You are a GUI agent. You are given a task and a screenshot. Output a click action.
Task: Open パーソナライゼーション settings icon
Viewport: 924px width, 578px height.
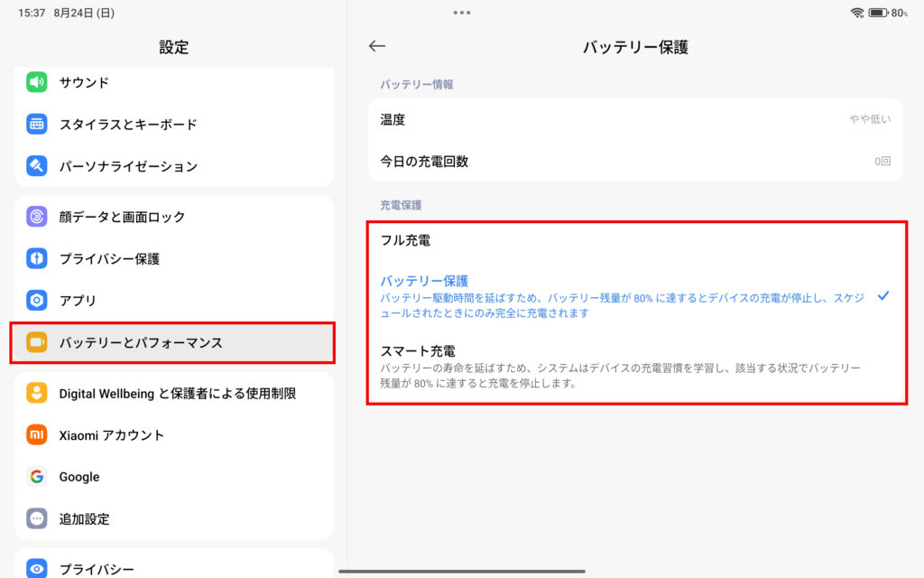click(x=36, y=165)
